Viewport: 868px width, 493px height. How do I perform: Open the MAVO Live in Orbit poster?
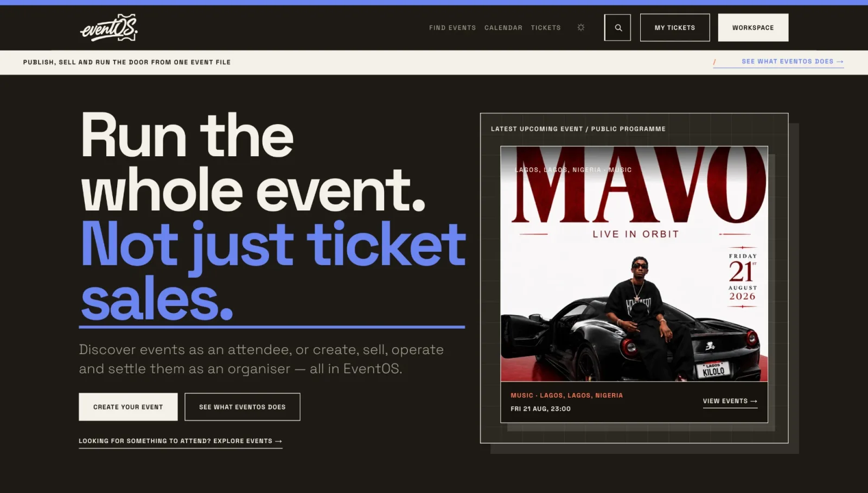(x=634, y=264)
